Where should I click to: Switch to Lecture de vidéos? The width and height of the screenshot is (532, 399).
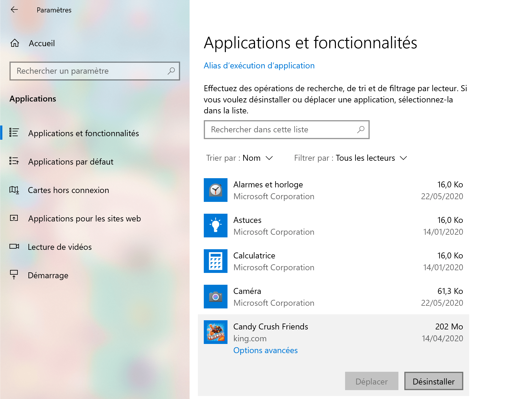point(60,247)
